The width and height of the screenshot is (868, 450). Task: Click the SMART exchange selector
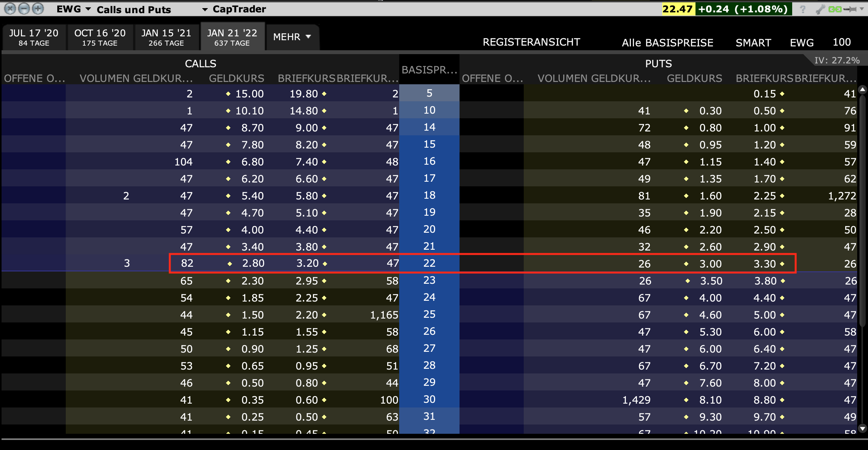(753, 43)
